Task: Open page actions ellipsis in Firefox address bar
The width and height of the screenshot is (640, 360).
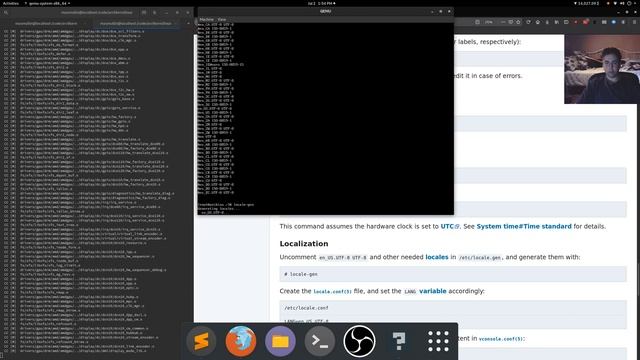Action: click(x=503, y=22)
